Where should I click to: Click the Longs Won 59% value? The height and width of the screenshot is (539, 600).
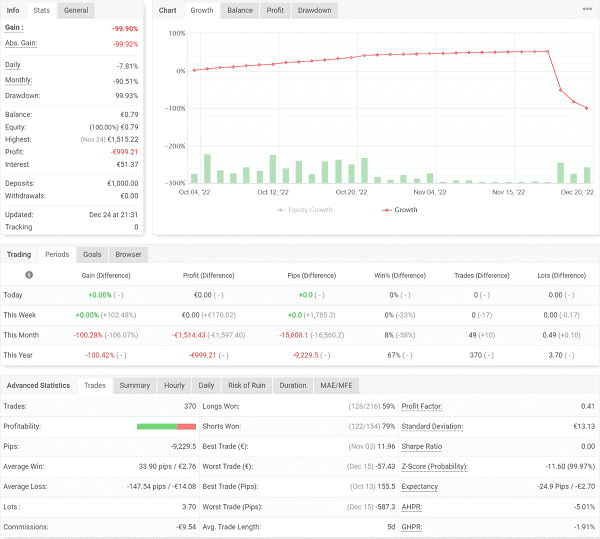click(x=388, y=406)
